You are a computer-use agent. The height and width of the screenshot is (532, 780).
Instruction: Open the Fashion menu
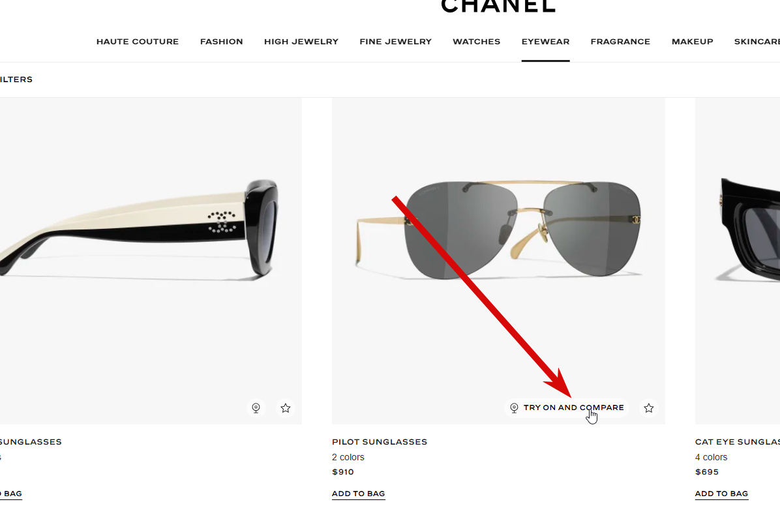221,42
